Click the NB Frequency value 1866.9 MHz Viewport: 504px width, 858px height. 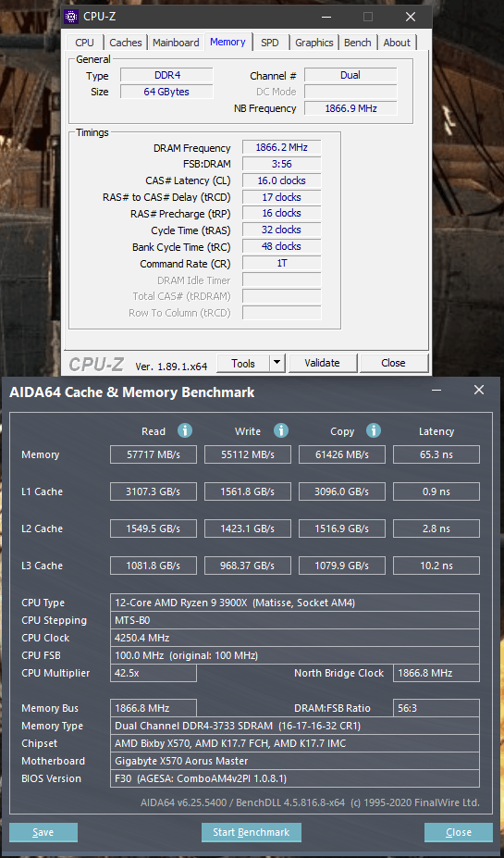(350, 108)
